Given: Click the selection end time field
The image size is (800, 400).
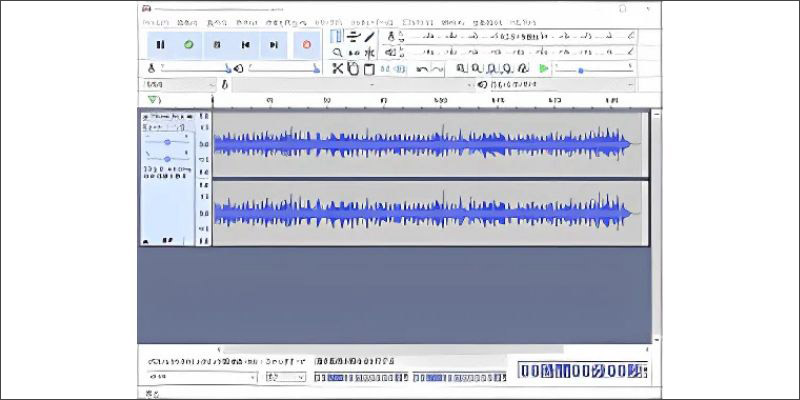Looking at the screenshot, I should point(460,378).
